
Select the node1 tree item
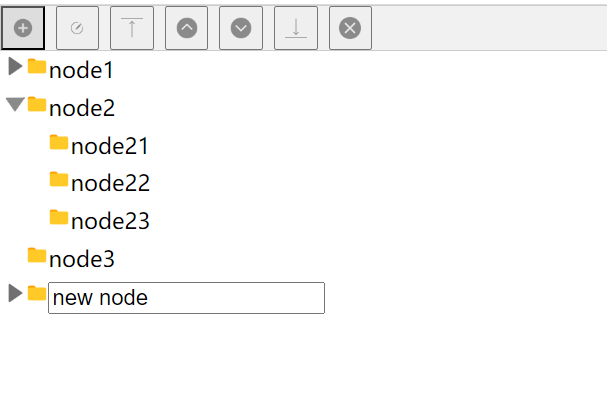click(81, 71)
